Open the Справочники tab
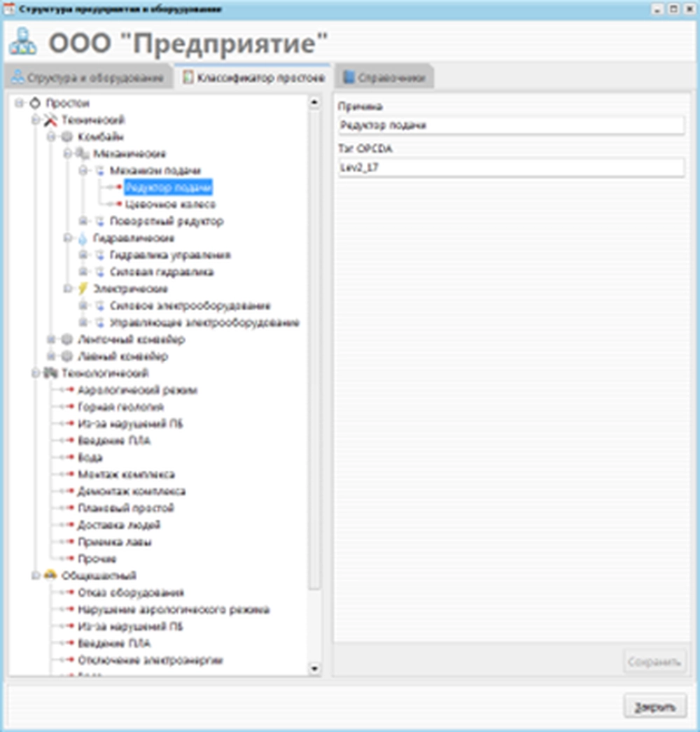Image resolution: width=700 pixels, height=732 pixels. pyautogui.click(x=384, y=78)
